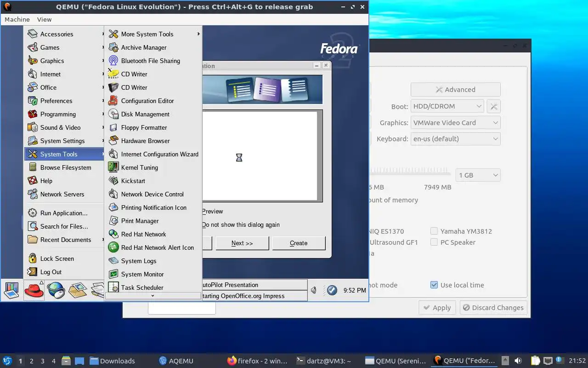Click host volume icon in system tray
This screenshot has height=368, width=588.
pos(518,361)
